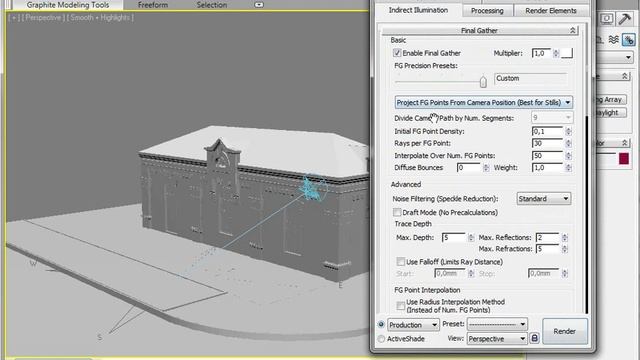Click the Final Gather multiplier color swatch
640x360 pixels.
pyautogui.click(x=567, y=53)
